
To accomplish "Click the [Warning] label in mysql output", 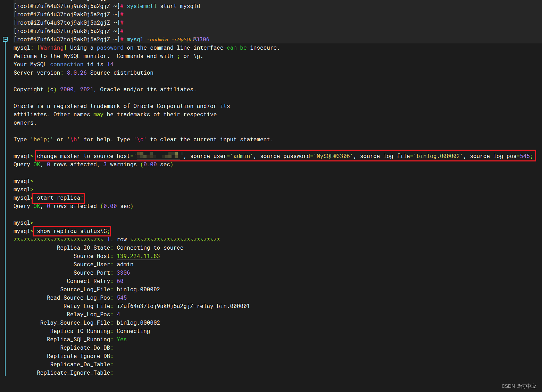I will pos(52,48).
